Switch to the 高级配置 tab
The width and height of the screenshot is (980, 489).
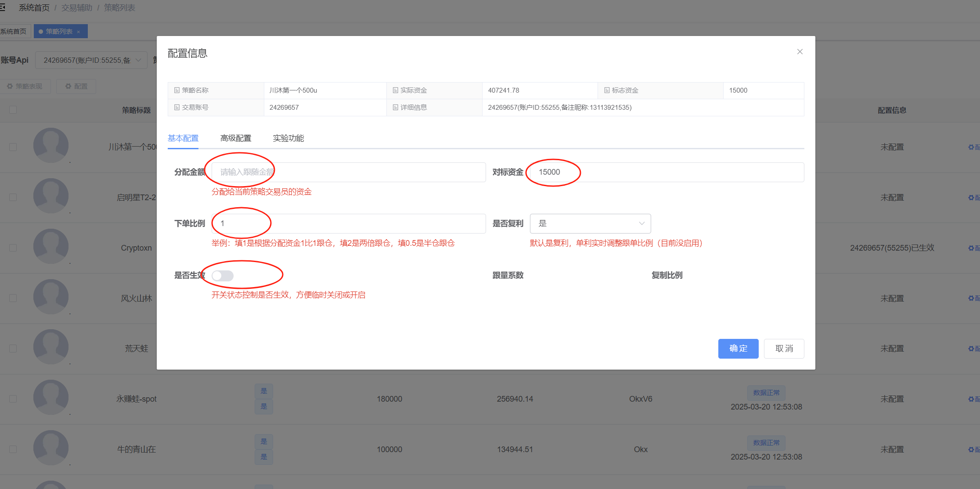click(x=236, y=138)
